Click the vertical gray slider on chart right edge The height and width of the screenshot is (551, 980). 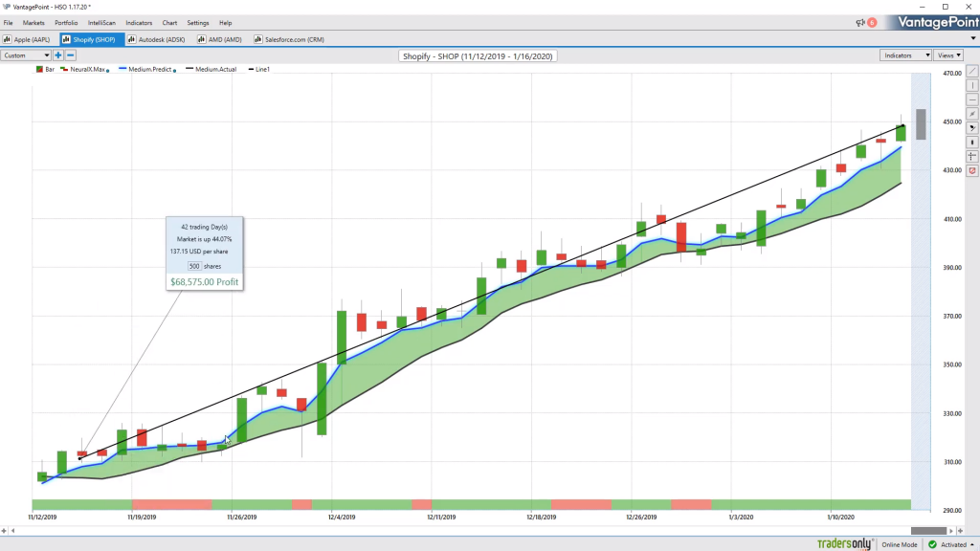(921, 124)
